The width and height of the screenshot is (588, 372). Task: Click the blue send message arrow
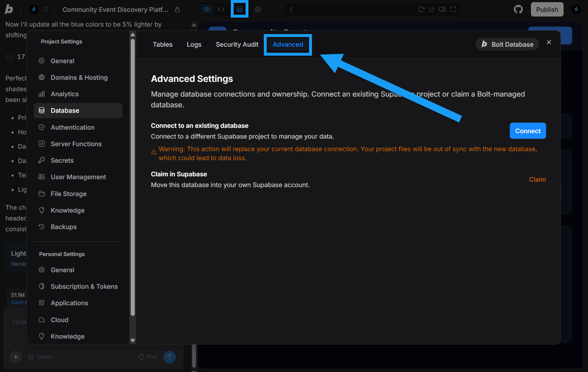pyautogui.click(x=169, y=357)
